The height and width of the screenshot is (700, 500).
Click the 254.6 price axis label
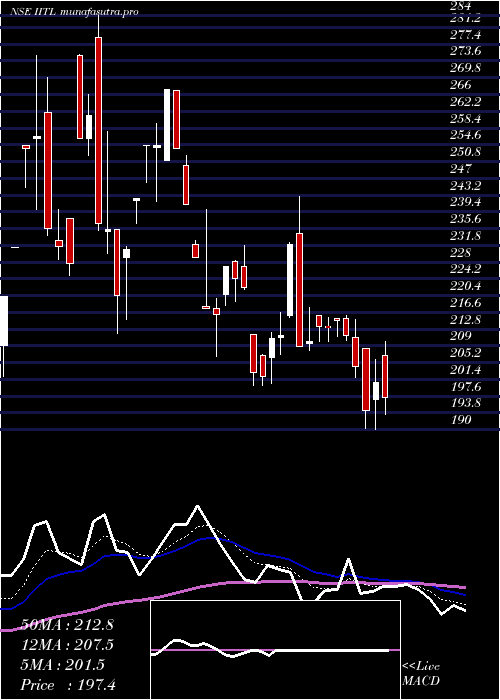point(465,135)
